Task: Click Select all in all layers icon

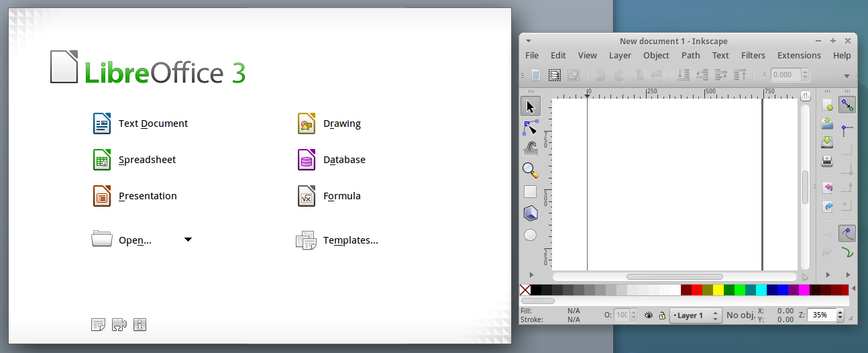Action: (x=555, y=75)
